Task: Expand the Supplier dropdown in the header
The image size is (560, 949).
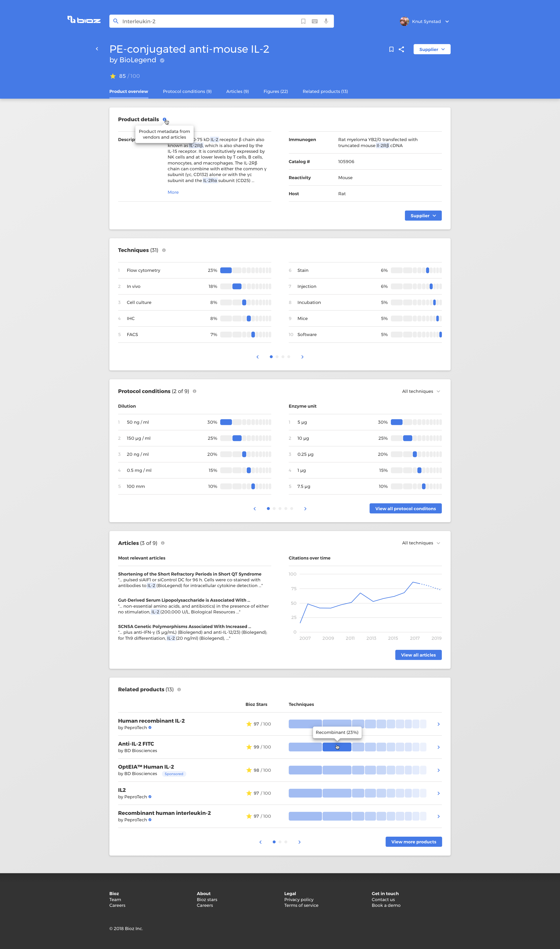Action: click(432, 50)
